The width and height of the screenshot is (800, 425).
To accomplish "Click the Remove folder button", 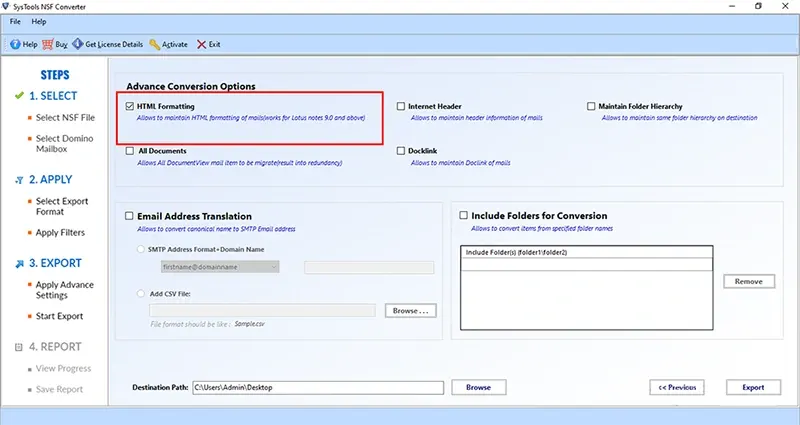I will click(x=749, y=282).
